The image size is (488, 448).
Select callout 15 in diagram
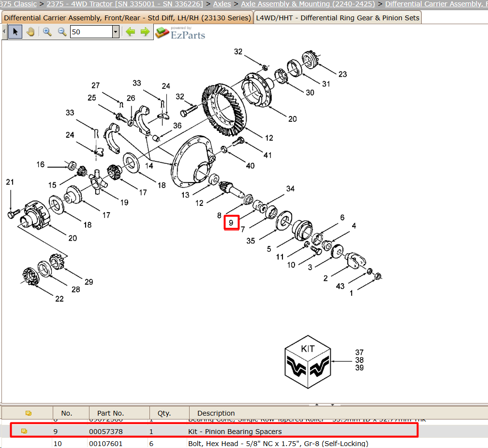52,185
